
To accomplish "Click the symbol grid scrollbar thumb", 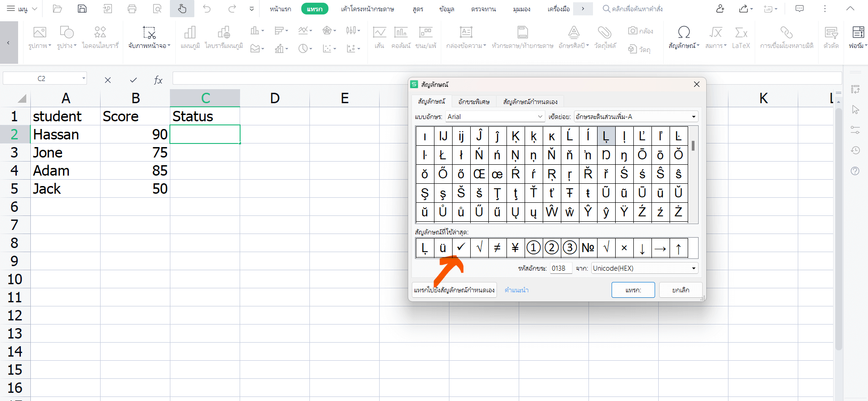I will 693,146.
